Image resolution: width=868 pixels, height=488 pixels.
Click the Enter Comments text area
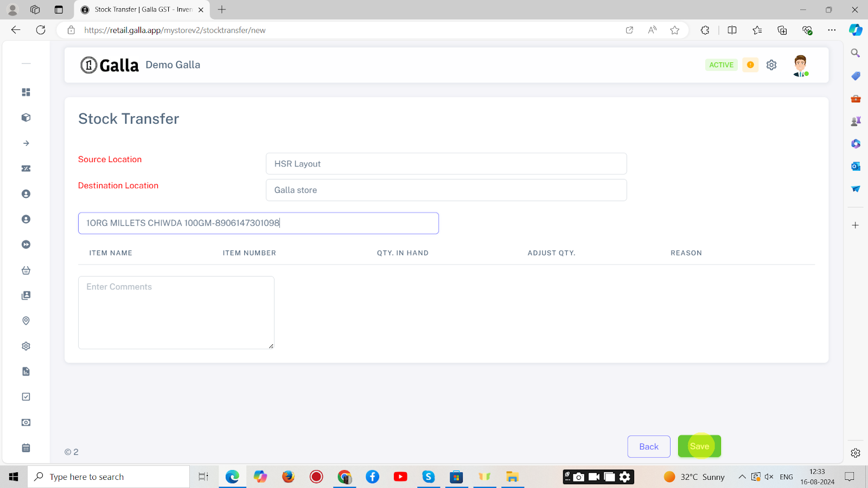[176, 313]
